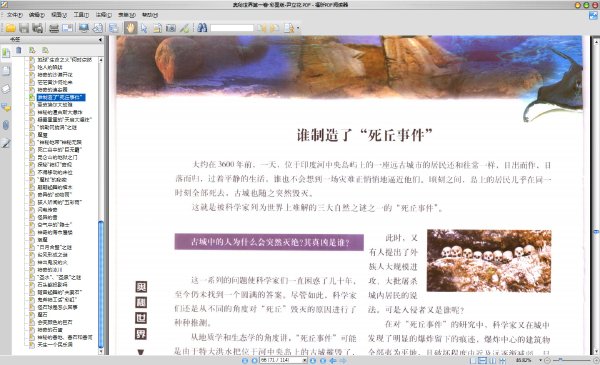The width and height of the screenshot is (600, 365).
Task: Click the binoculars Find icon
Action: [x=202, y=28]
